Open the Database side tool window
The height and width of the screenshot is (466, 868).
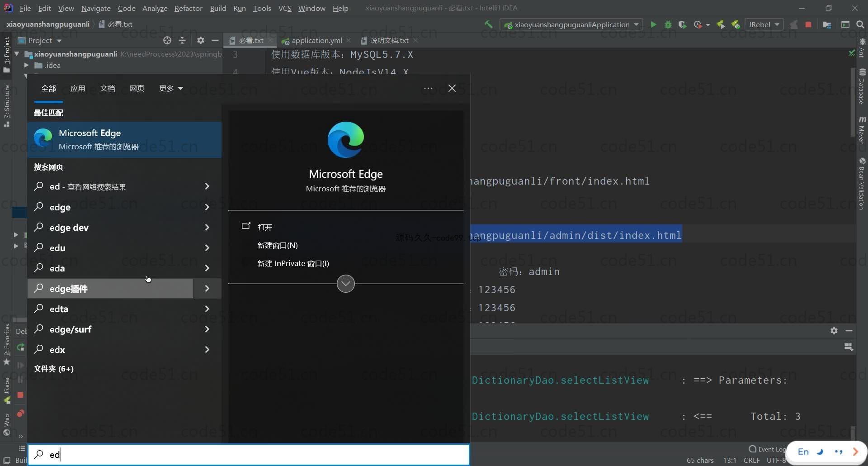click(862, 86)
